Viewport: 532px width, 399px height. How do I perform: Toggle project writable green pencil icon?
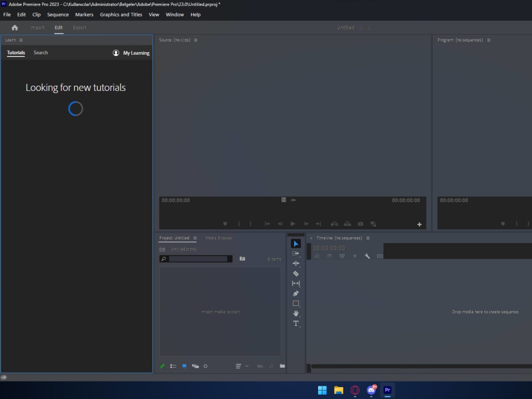[162, 366]
